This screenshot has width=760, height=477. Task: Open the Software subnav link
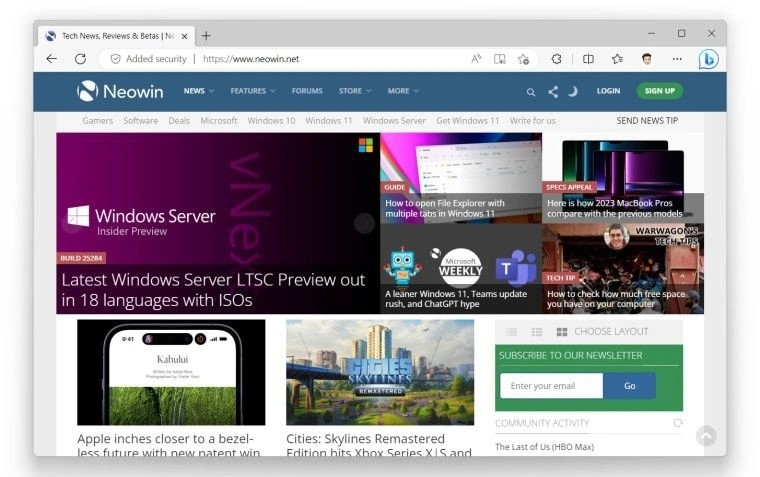point(141,121)
